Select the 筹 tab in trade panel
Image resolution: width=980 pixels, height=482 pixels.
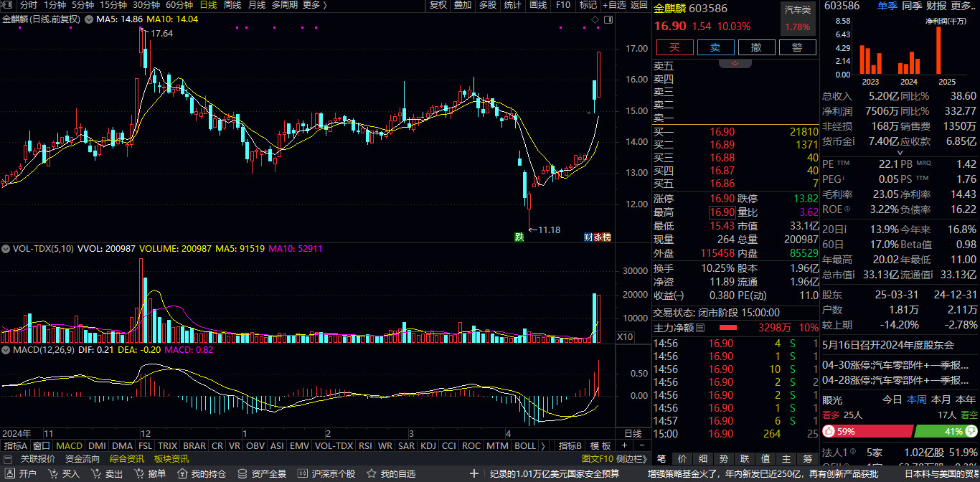pyautogui.click(x=808, y=459)
